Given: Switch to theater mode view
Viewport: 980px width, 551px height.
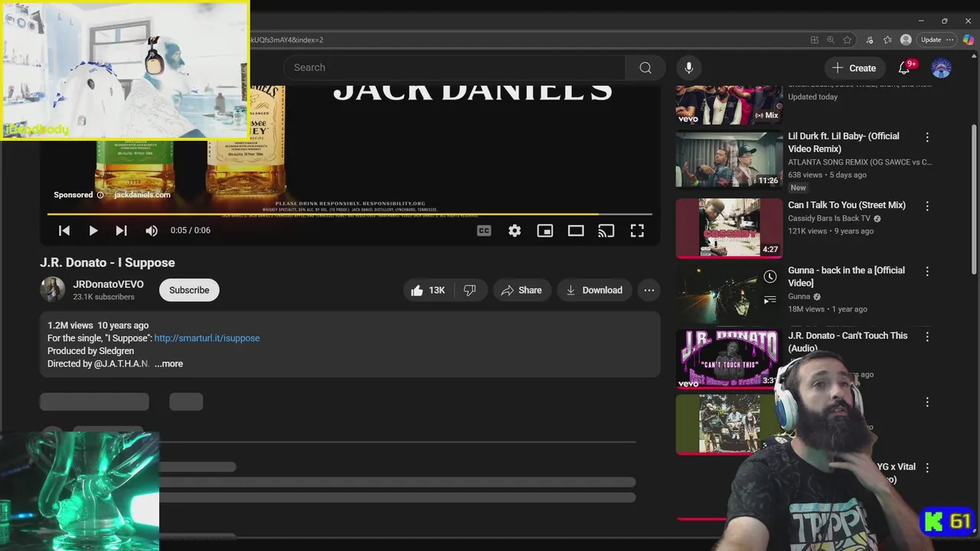Looking at the screenshot, I should point(576,230).
